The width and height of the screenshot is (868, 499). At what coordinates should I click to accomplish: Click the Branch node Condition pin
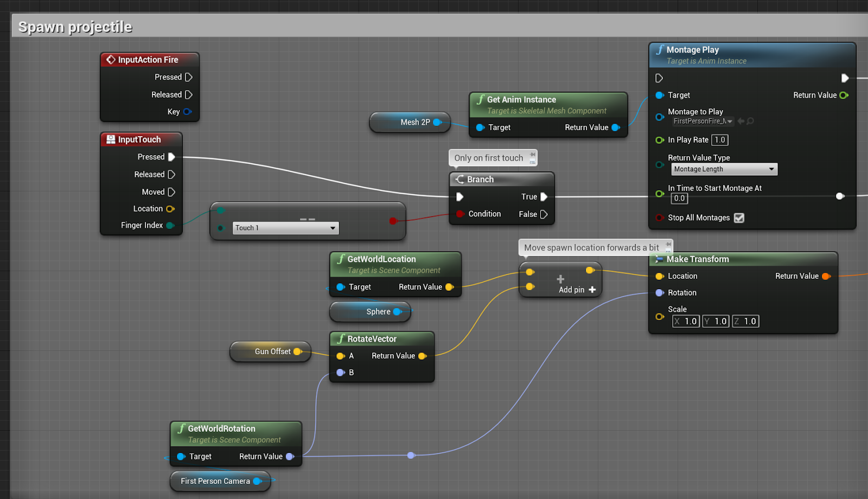460,214
